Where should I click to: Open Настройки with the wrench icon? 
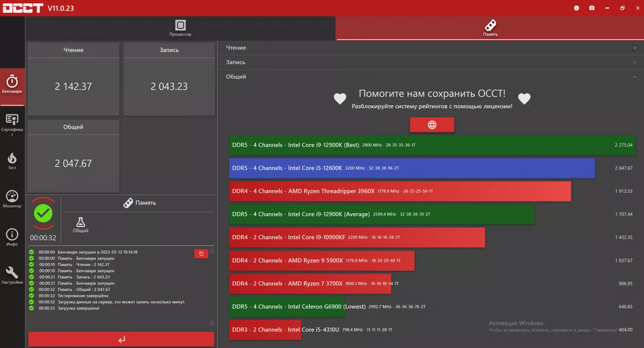12,276
